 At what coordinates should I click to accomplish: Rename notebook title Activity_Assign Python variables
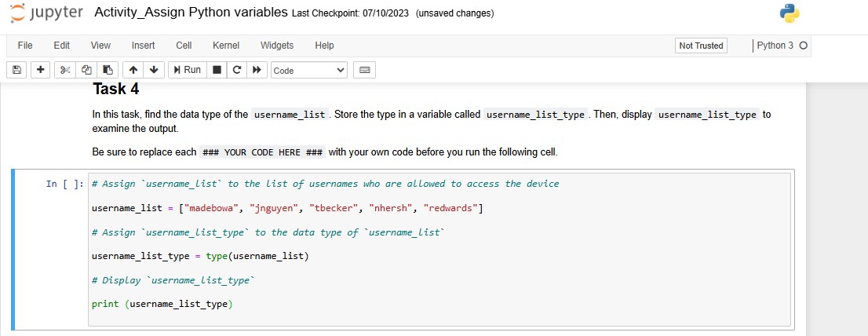191,13
